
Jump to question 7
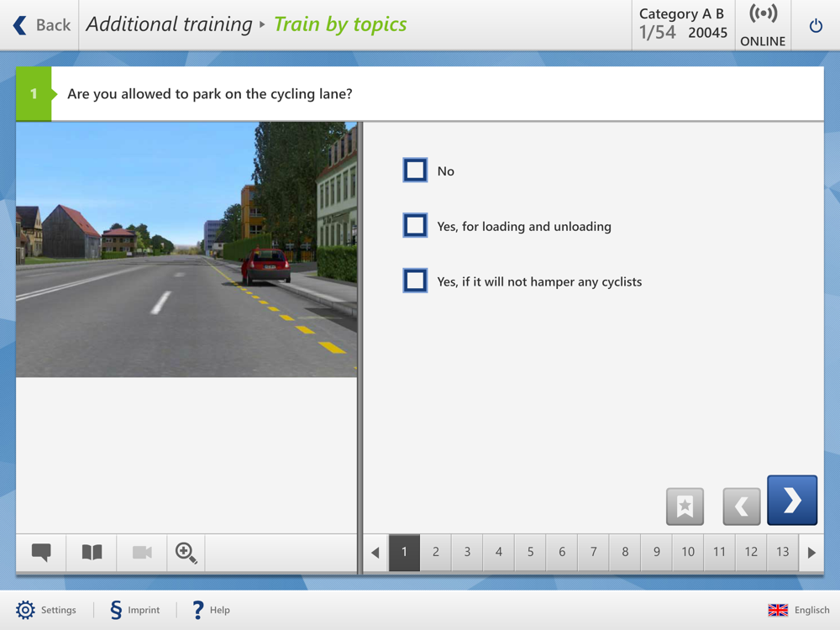point(594,553)
